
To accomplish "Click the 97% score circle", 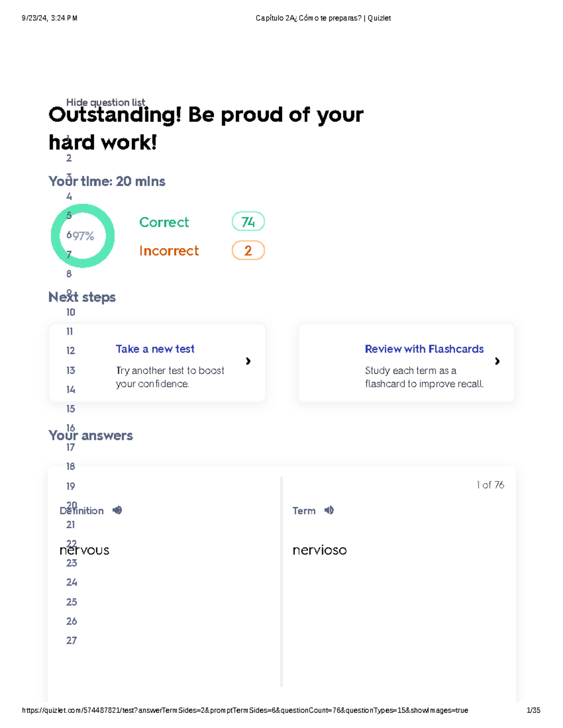I will point(83,236).
